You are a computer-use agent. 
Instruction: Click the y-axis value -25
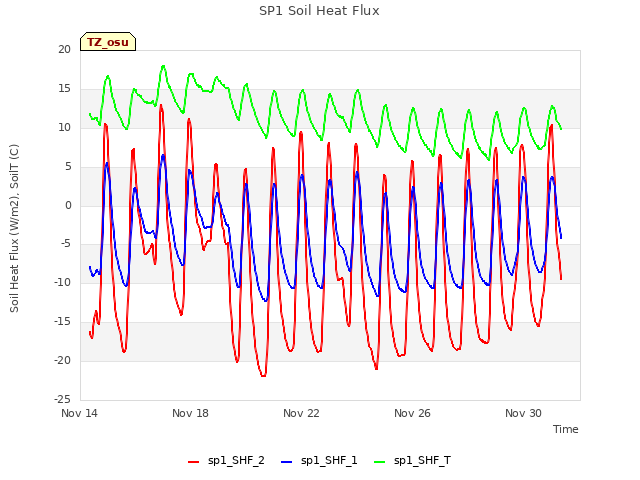[62, 399]
